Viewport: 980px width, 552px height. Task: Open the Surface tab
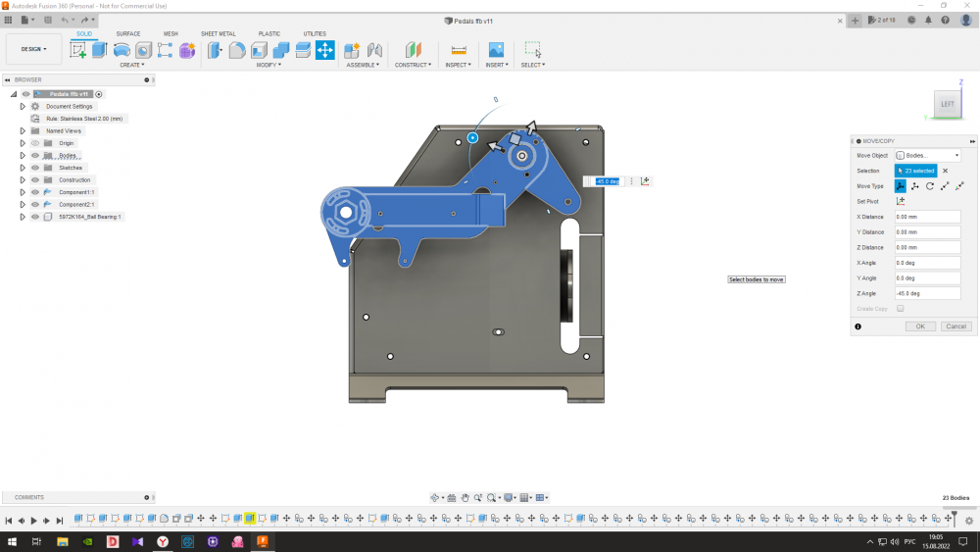[128, 33]
